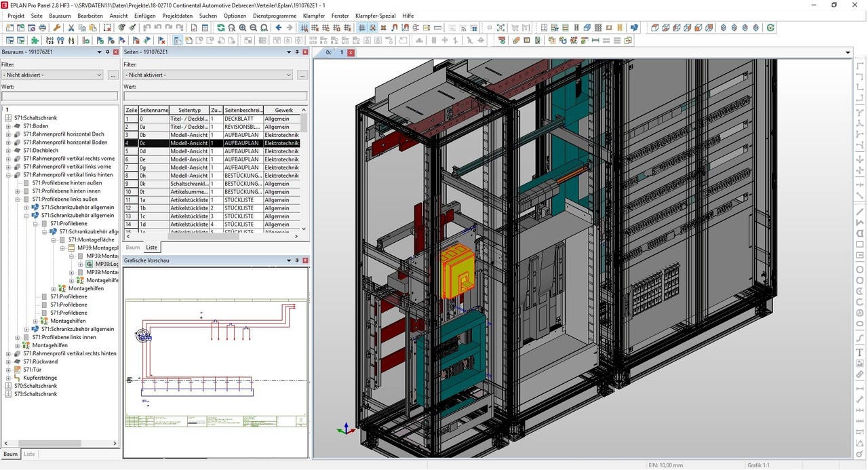
Task: Expand the S71:Tür tree item
Action: pos(7,370)
